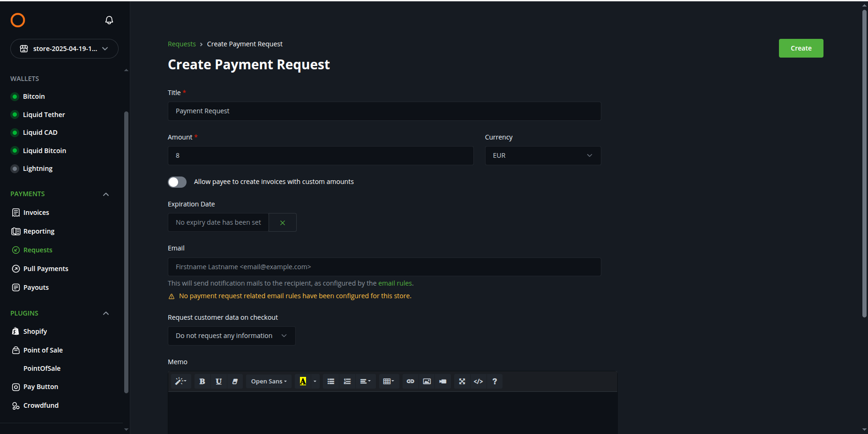This screenshot has height=434, width=868.
Task: Click the main page vertical scrollbar
Action: click(x=865, y=164)
